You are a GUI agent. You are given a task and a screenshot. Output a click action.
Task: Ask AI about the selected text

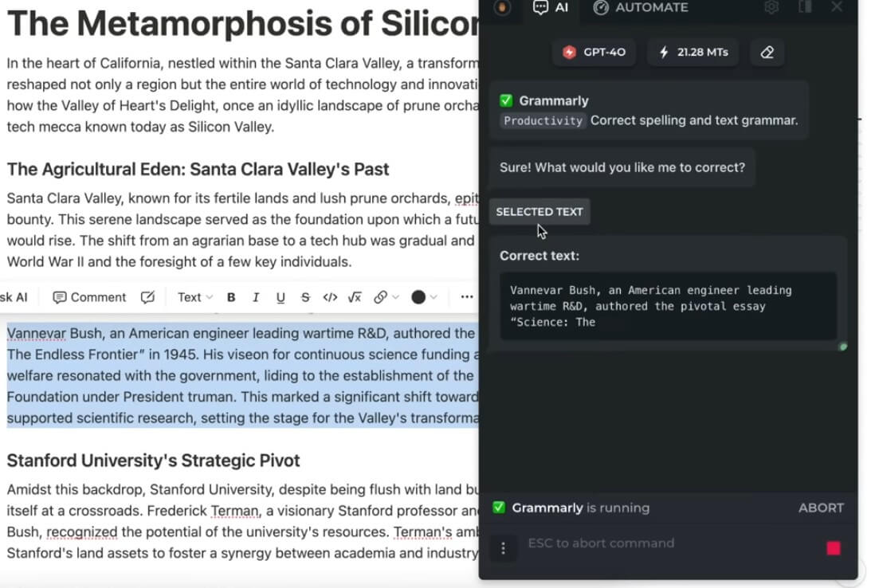[x=14, y=297]
